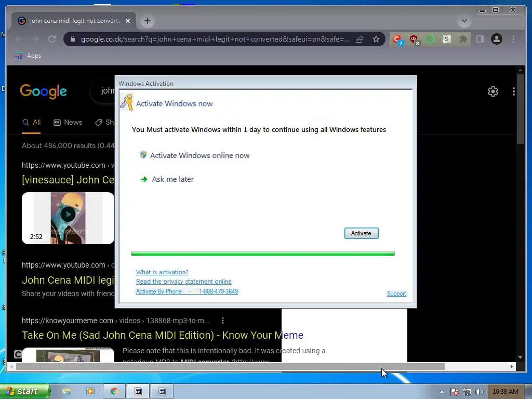This screenshot has width=532, height=399.
Task: Open network tray icon
Action: click(467, 392)
